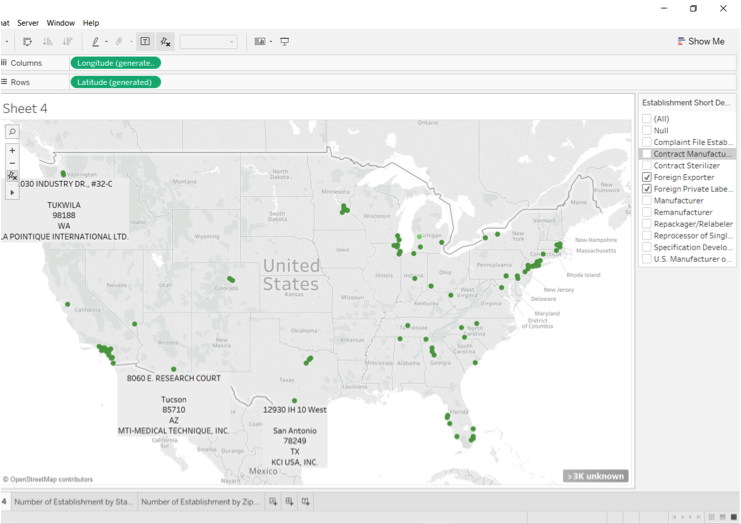This screenshot has width=741, height=524.
Task: Select the green mark in Washington state
Action: click(x=63, y=174)
